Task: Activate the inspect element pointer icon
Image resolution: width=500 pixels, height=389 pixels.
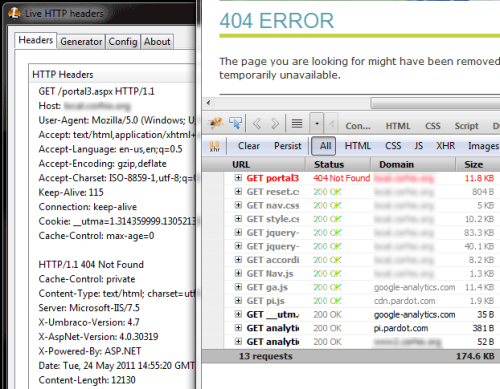Action: tap(236, 123)
